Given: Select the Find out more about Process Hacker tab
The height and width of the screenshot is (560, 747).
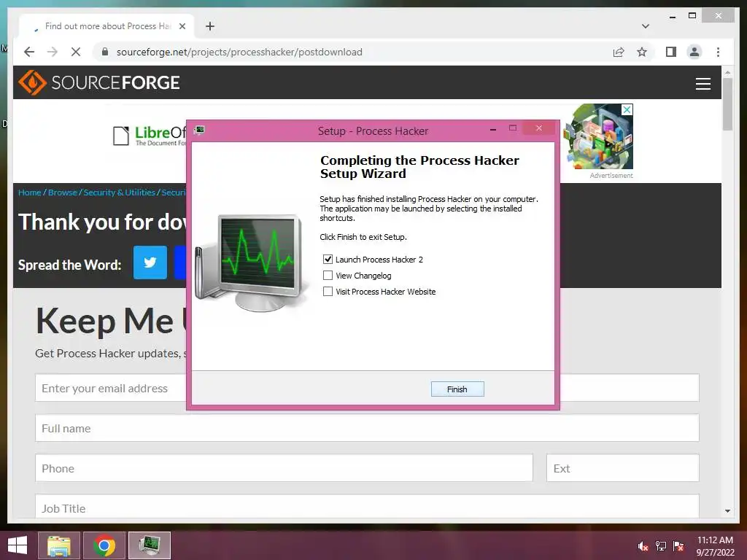Looking at the screenshot, I should pos(107,26).
